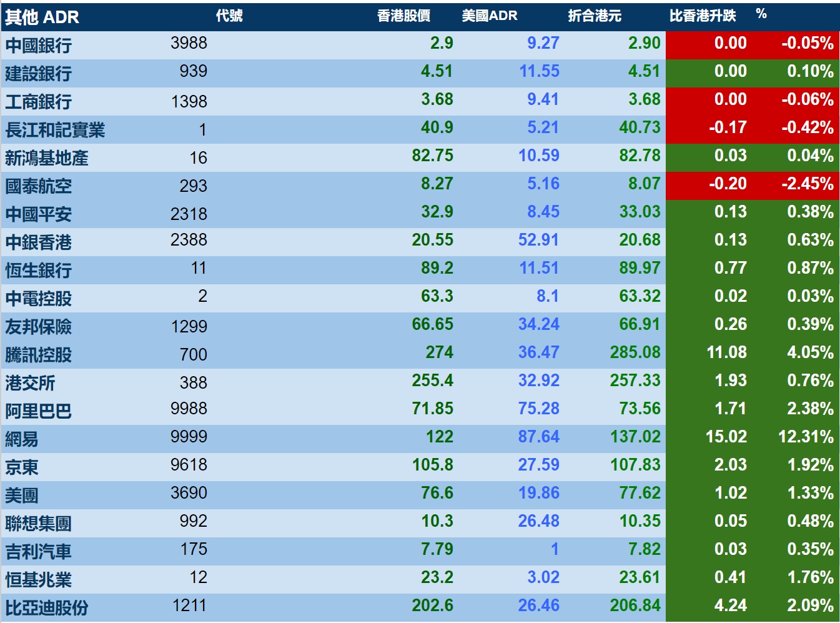
Task: Select the 港交所 Hong Kong price 255.4
Action: click(432, 381)
